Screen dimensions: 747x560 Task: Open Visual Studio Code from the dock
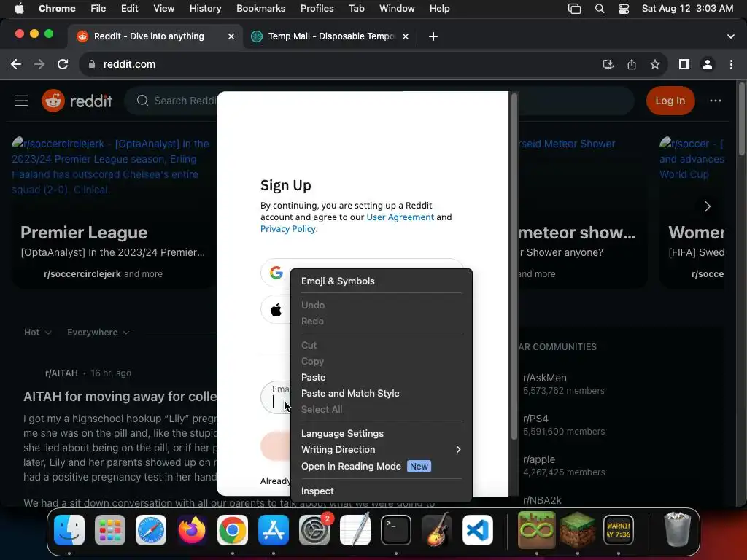pos(477,530)
